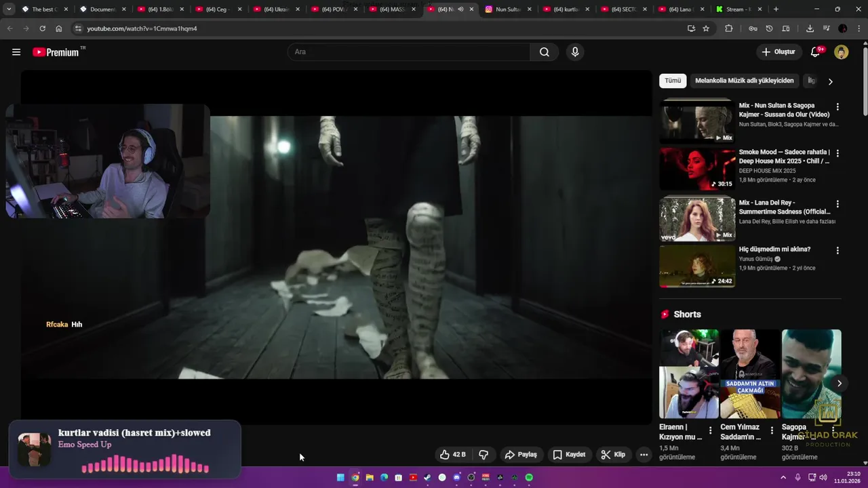Open the tab search dropdown
Image resolution: width=868 pixels, height=488 pixels.
tap(9, 9)
